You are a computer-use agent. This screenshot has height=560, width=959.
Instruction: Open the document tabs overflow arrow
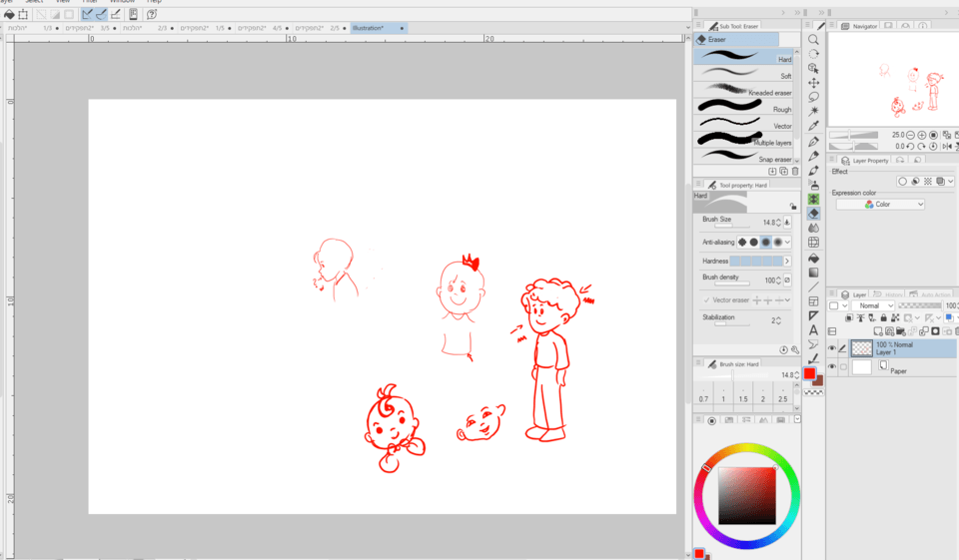click(688, 28)
